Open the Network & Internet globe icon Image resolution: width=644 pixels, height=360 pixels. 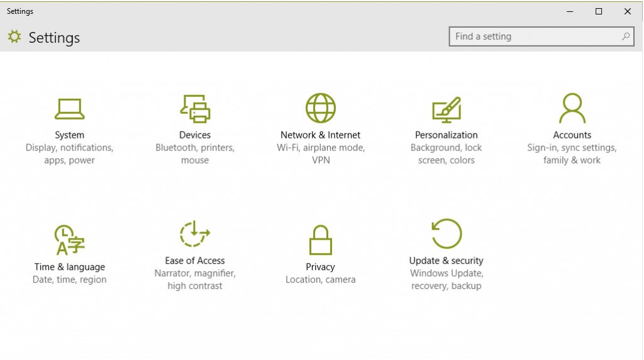pyautogui.click(x=321, y=108)
